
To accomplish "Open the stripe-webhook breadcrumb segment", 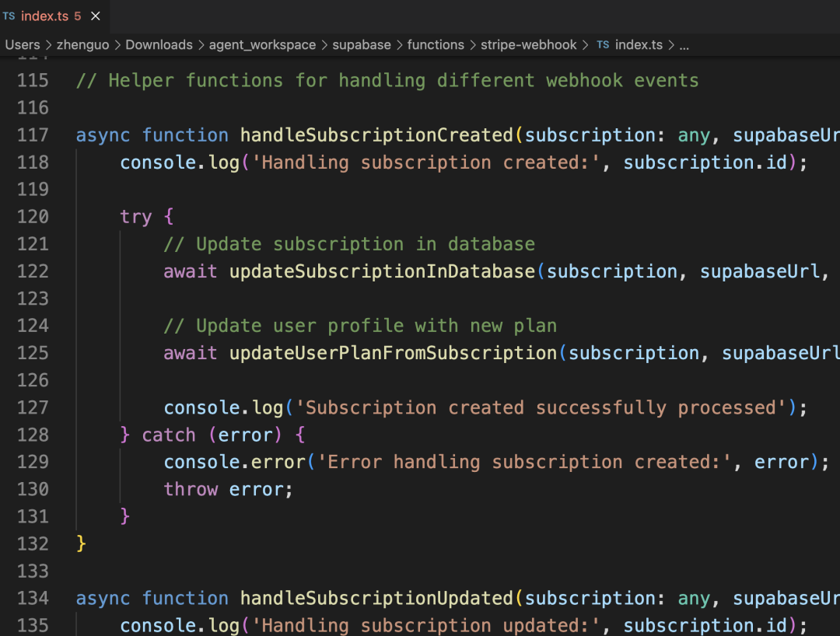I will 528,45.
